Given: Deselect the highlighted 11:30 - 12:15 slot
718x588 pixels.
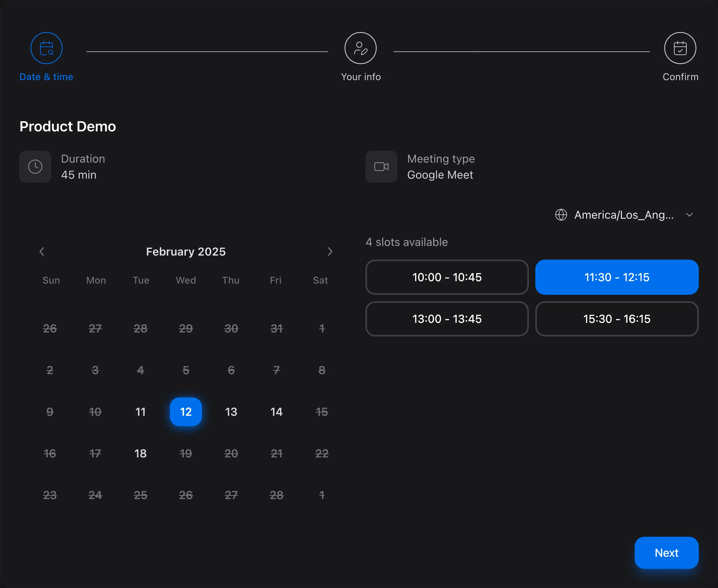Looking at the screenshot, I should [616, 277].
